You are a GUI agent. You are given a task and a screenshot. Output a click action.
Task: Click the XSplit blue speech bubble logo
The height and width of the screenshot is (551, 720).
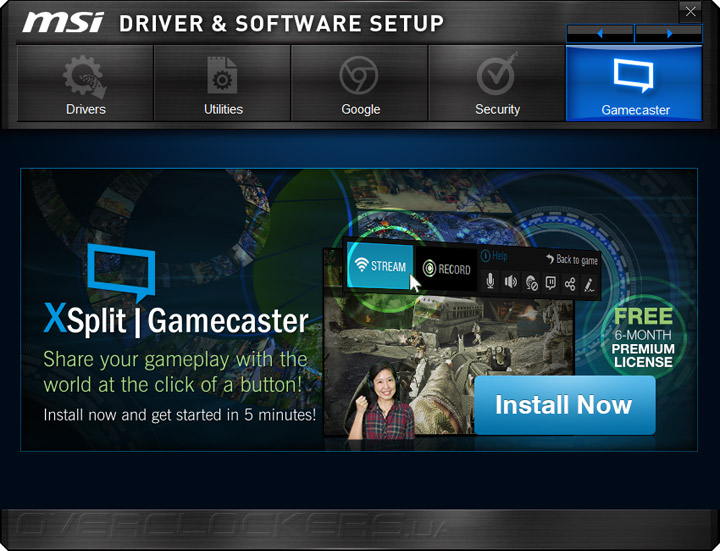click(x=121, y=272)
